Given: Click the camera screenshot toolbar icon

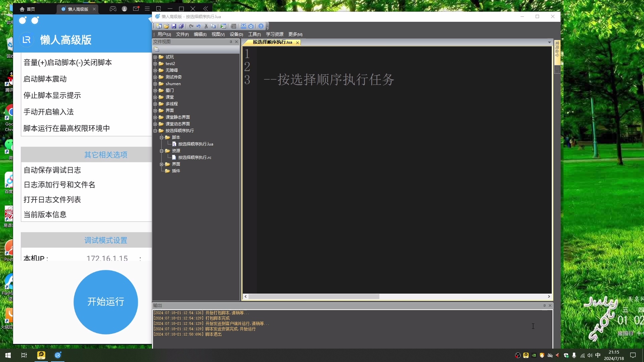Looking at the screenshot, I should 251,26.
